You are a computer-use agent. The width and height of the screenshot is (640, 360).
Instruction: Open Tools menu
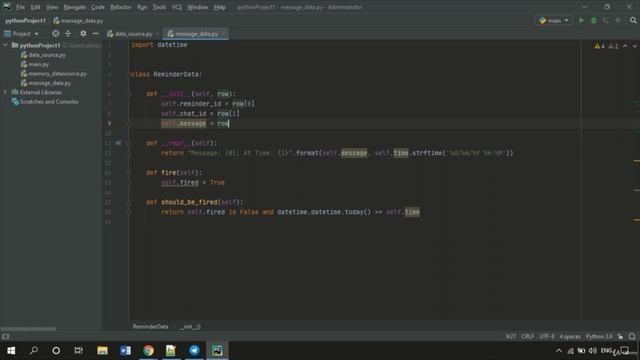tap(159, 7)
